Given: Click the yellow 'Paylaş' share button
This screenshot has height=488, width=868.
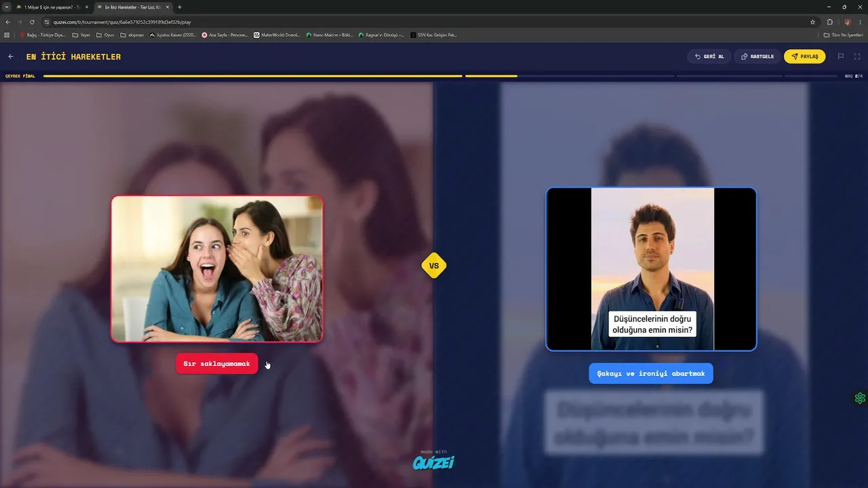Looking at the screenshot, I should pos(805,56).
